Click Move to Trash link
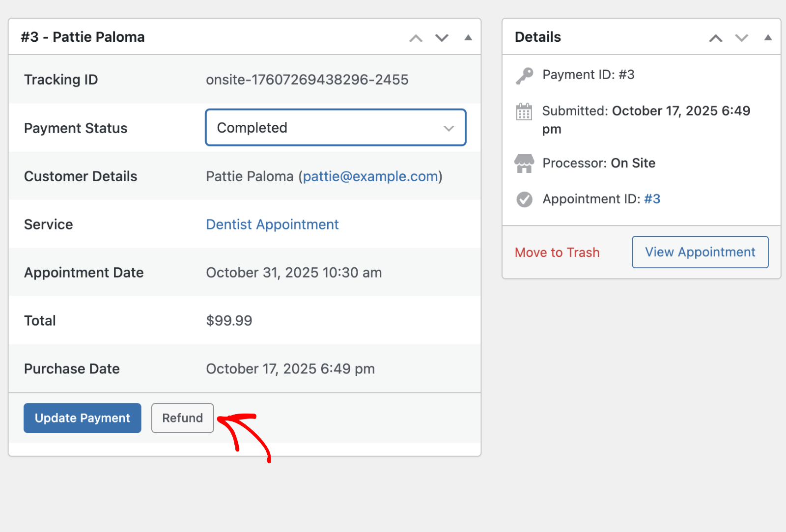This screenshot has width=786, height=532. click(x=557, y=252)
